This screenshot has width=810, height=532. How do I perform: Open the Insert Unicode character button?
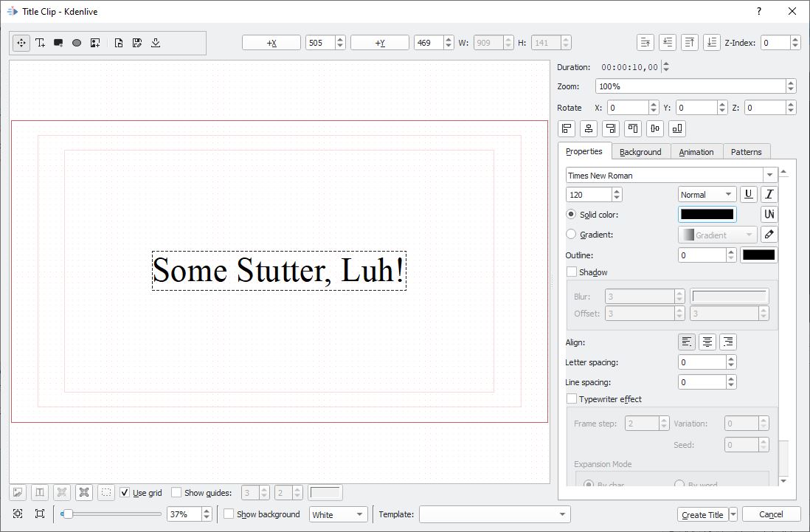click(769, 214)
